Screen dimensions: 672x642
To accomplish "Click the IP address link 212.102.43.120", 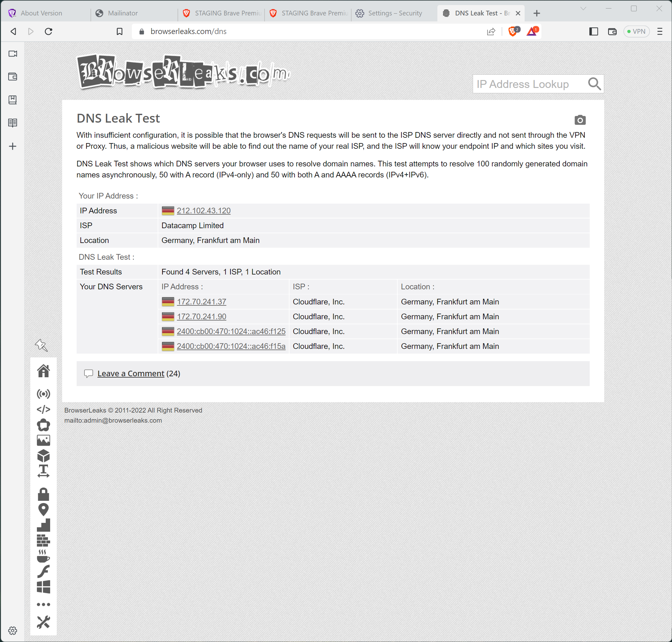I will (x=204, y=211).
